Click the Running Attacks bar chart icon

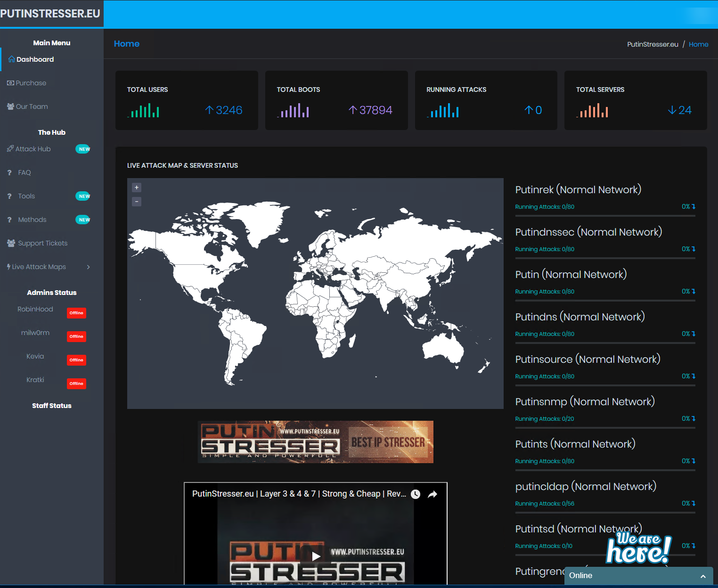click(x=443, y=111)
